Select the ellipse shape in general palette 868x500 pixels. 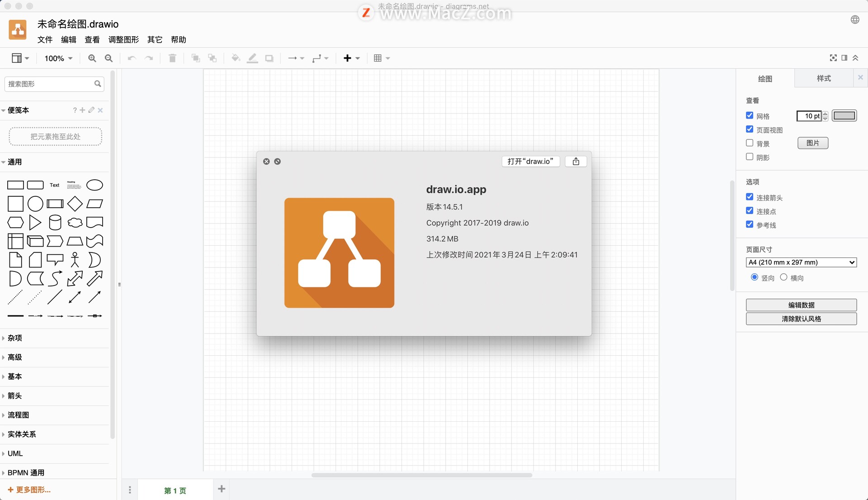94,185
